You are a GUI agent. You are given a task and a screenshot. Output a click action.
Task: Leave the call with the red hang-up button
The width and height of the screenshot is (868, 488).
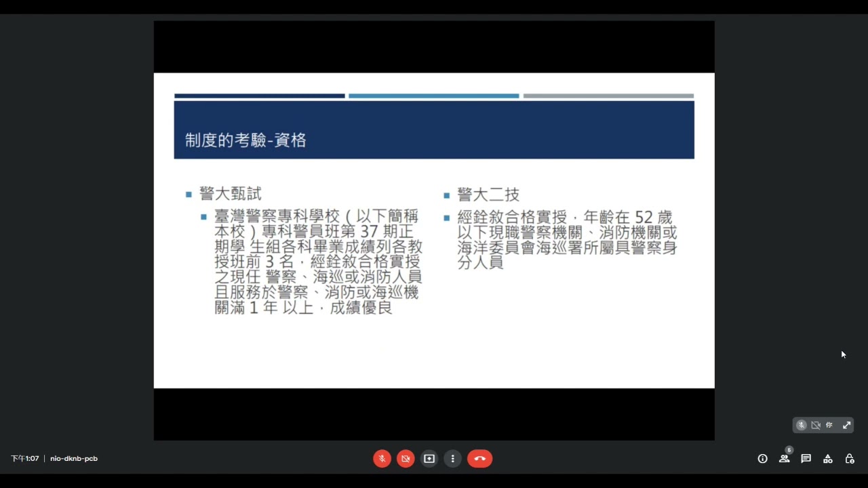click(x=480, y=459)
